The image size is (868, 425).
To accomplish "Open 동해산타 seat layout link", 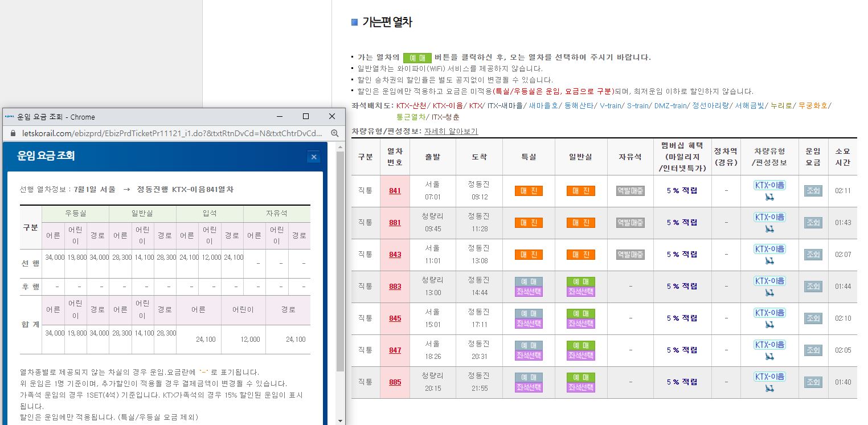I will coord(578,105).
